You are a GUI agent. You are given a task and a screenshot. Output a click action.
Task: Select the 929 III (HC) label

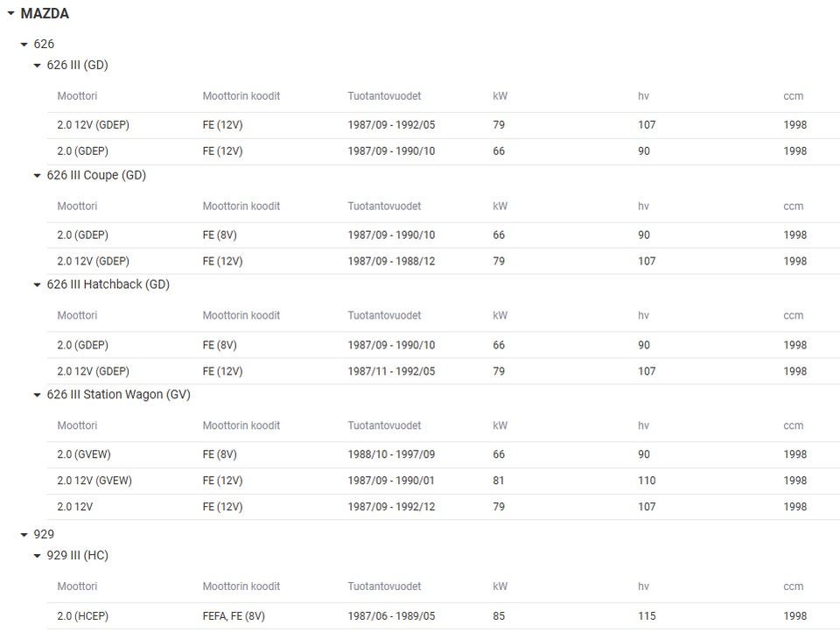coord(77,556)
